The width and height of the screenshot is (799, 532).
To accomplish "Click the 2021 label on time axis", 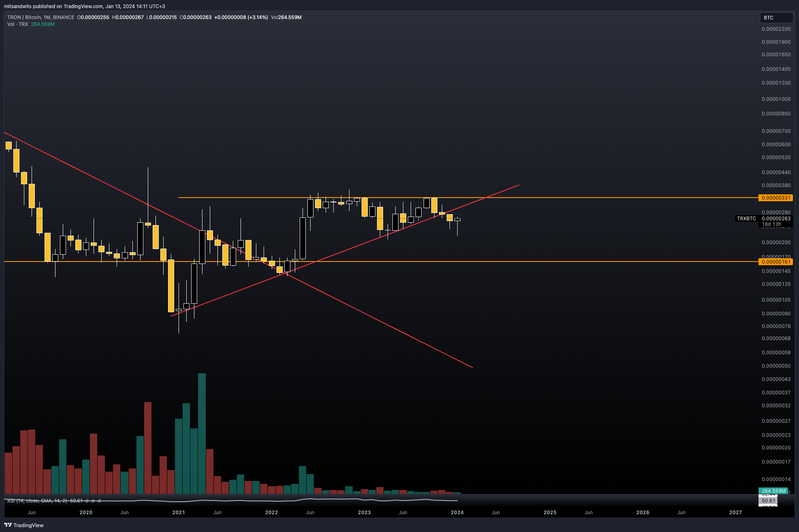I will (x=179, y=513).
